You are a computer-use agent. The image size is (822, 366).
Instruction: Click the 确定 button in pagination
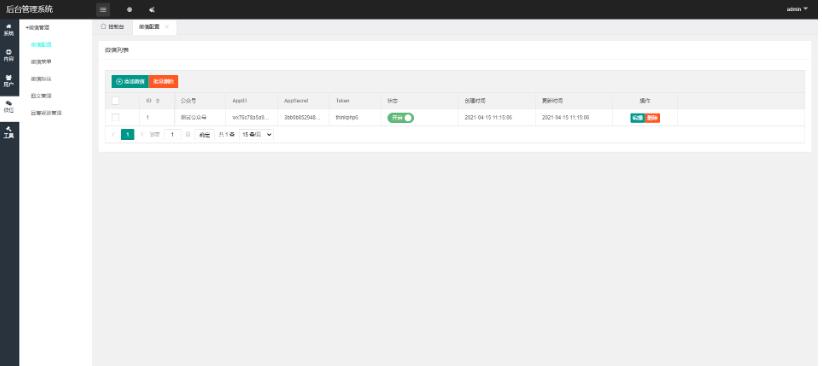tap(204, 135)
